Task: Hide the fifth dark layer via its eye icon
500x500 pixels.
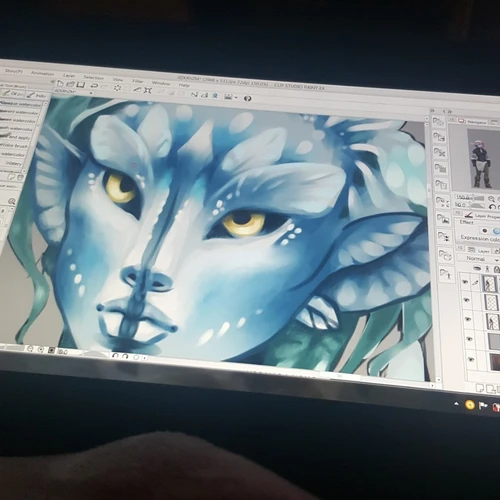Action: (471, 359)
